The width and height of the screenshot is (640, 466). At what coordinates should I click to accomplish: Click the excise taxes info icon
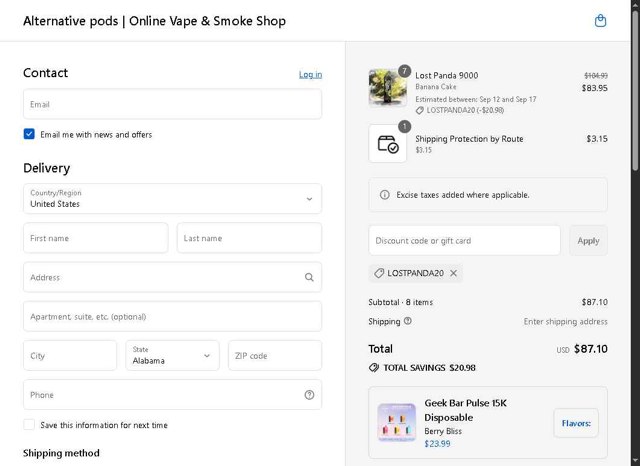(384, 195)
